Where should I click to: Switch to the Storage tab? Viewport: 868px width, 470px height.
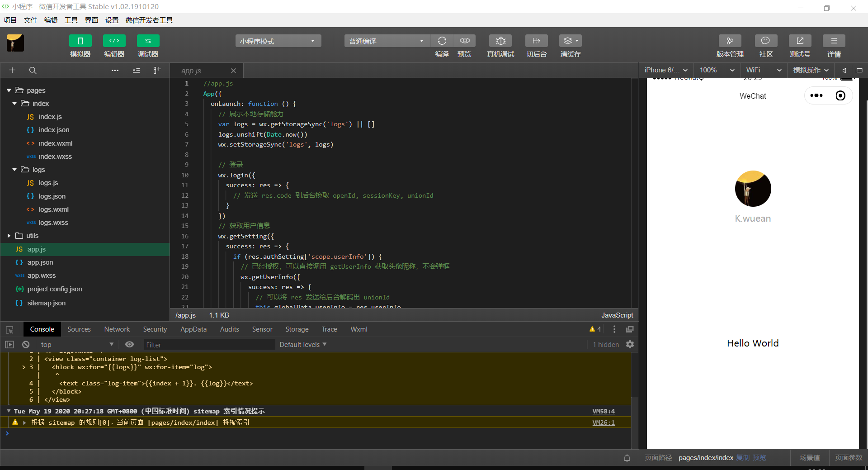(297, 329)
